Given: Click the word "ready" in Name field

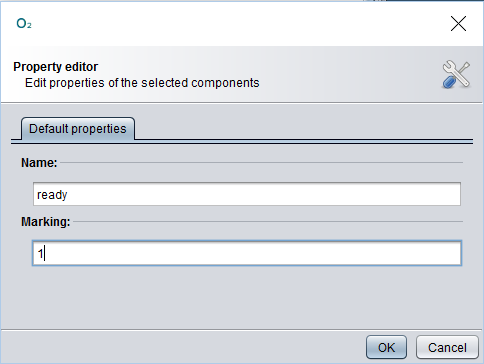Looking at the screenshot, I should pos(52,195).
